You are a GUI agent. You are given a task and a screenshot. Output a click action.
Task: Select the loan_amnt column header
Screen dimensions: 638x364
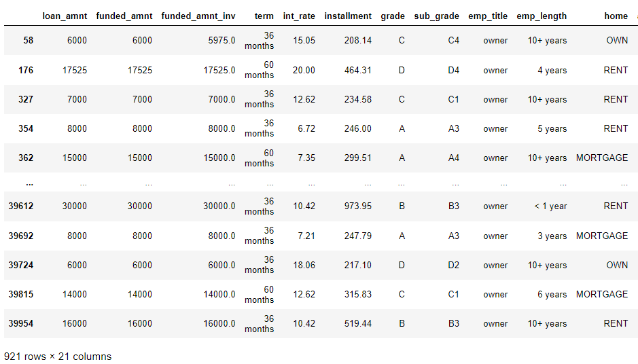65,16
